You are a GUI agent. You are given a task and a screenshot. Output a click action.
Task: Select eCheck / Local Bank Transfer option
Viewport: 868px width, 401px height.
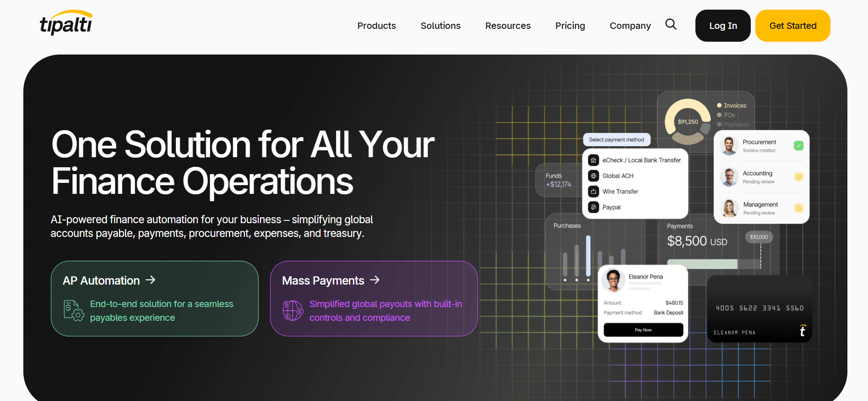[635, 160]
